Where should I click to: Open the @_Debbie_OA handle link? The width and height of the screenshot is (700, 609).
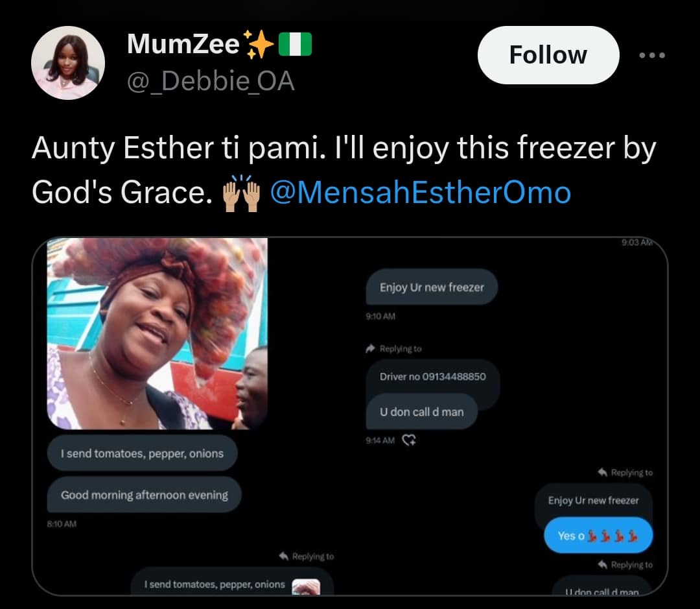(211, 82)
